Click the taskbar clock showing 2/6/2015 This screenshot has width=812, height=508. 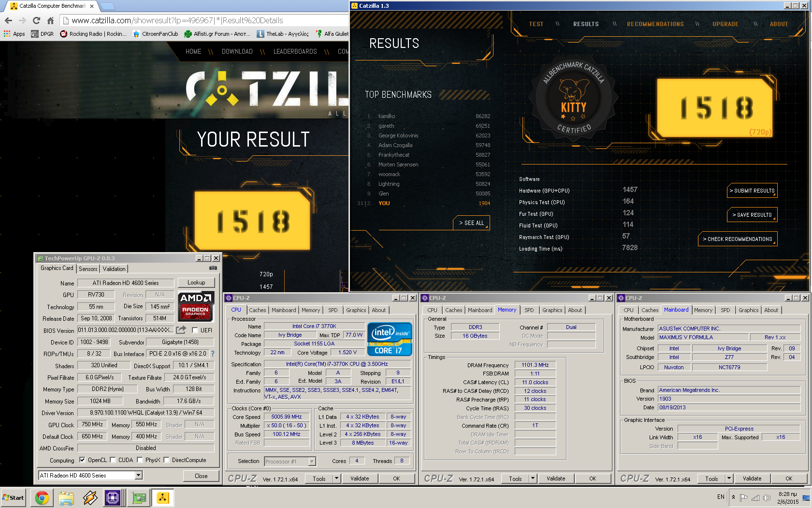788,498
